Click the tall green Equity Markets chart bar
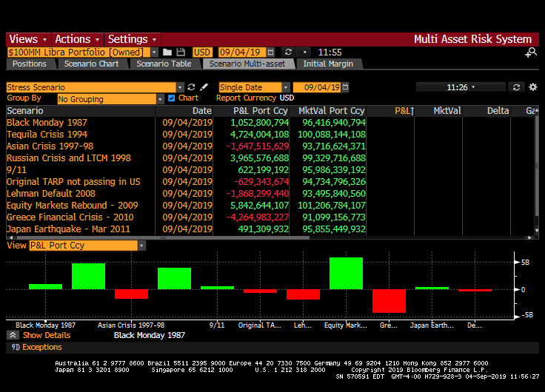The width and height of the screenshot is (545, 392). pyautogui.click(x=347, y=273)
